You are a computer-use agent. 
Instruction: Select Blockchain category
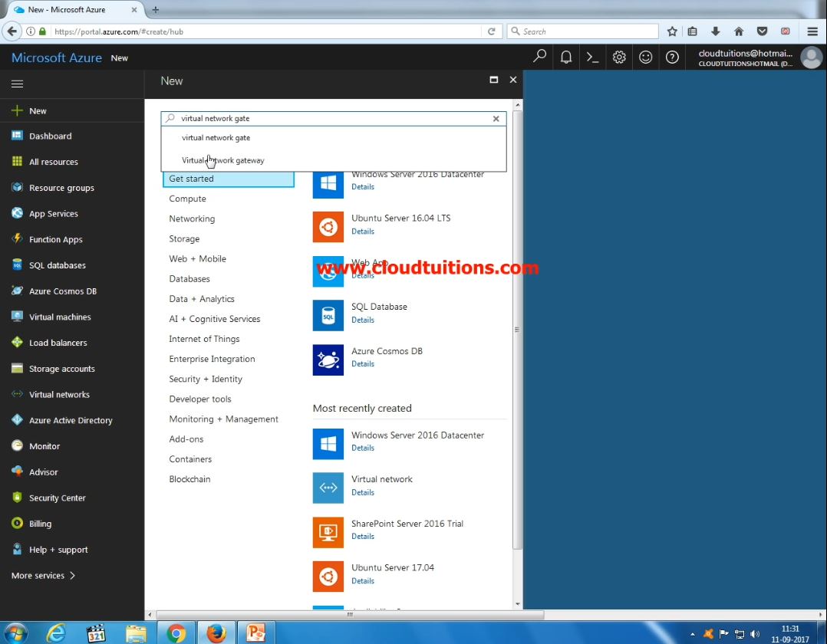[190, 479]
